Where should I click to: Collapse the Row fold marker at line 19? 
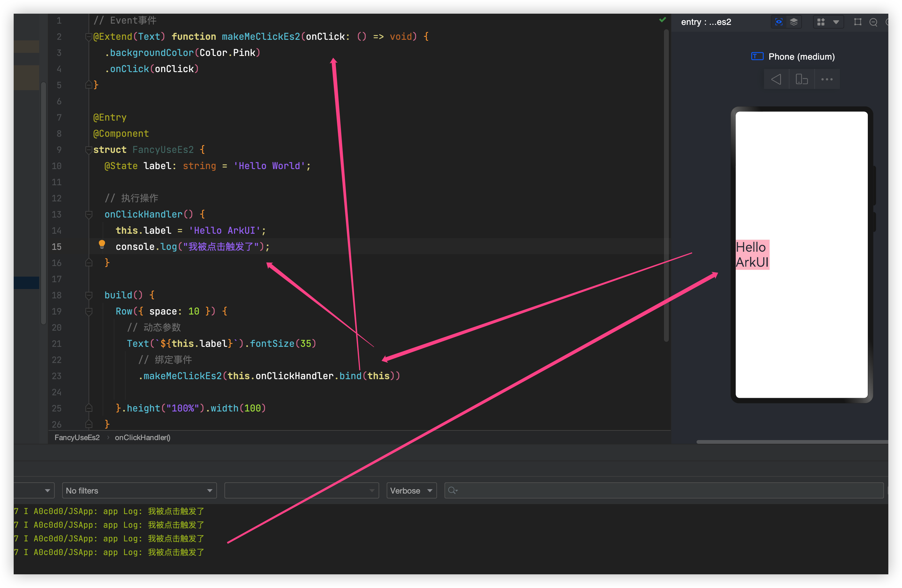coord(89,311)
